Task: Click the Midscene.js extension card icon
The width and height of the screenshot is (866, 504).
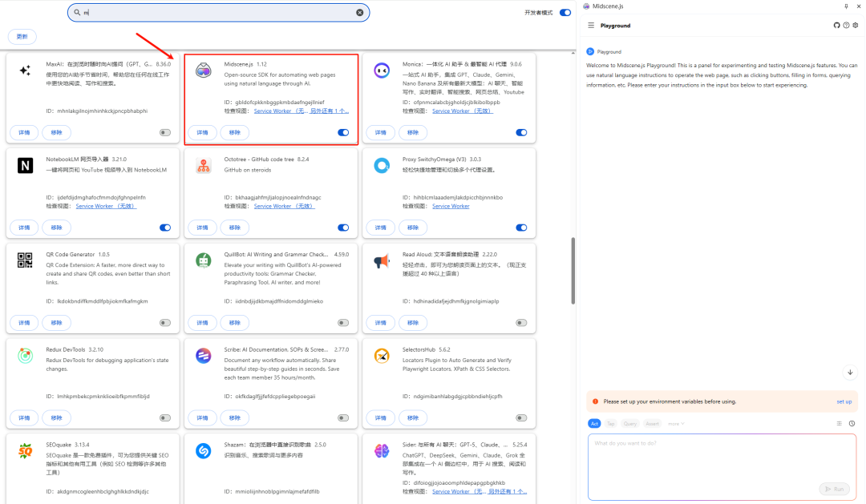Action: pos(203,70)
